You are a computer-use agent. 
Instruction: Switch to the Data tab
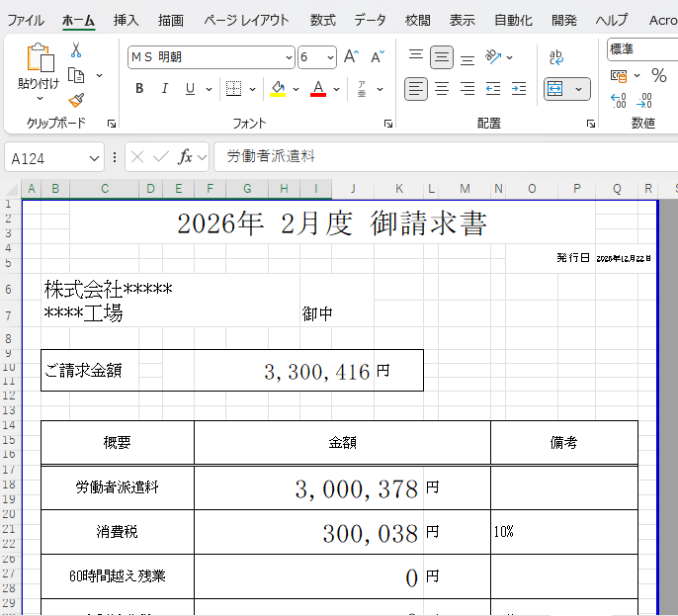(370, 20)
